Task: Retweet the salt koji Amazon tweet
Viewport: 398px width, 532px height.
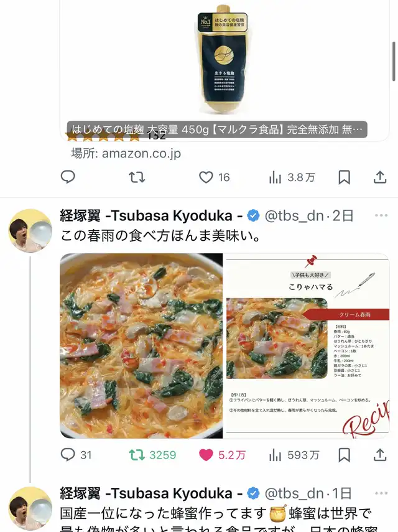Action: click(137, 177)
